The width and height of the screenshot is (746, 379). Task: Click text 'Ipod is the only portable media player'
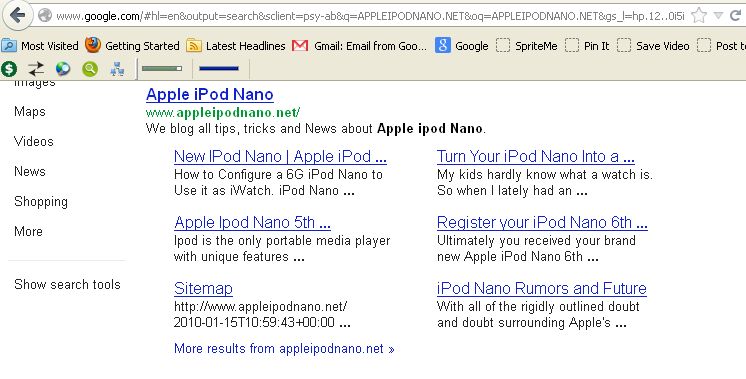[282, 241]
